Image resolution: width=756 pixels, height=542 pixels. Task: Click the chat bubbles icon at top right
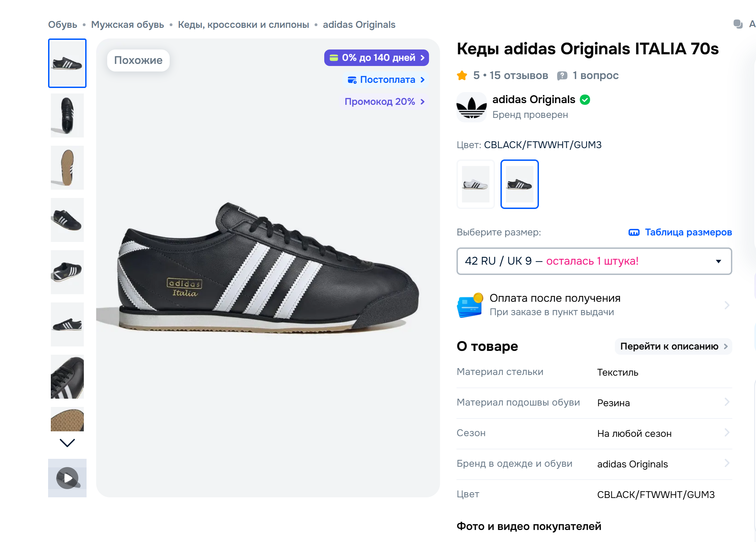[x=738, y=24]
